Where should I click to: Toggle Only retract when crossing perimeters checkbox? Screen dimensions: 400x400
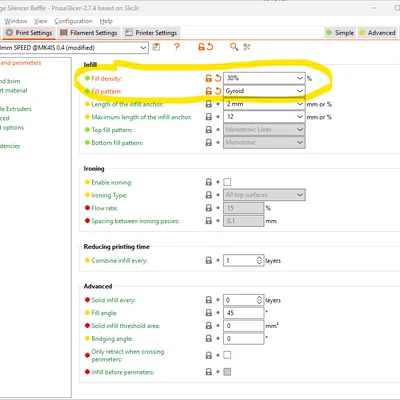(x=227, y=355)
